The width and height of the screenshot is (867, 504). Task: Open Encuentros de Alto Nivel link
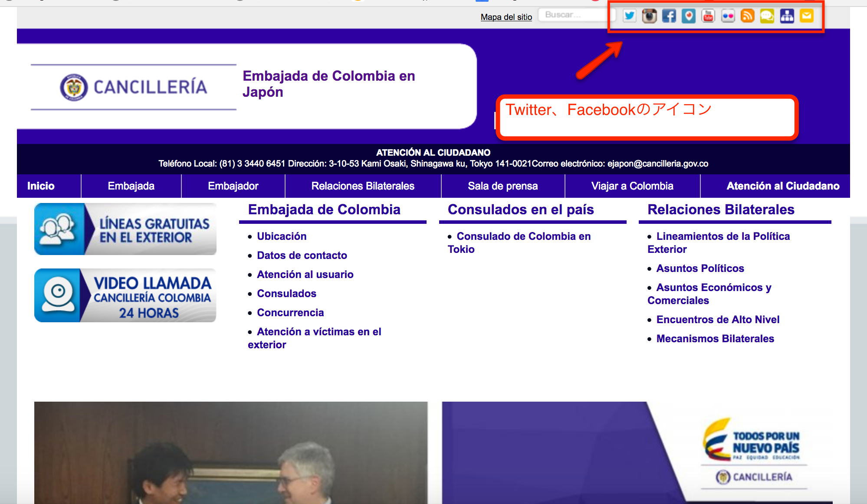718,320
